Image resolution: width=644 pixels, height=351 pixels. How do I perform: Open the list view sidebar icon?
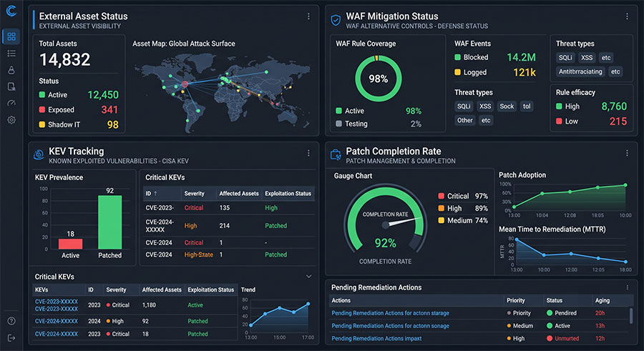[11, 54]
